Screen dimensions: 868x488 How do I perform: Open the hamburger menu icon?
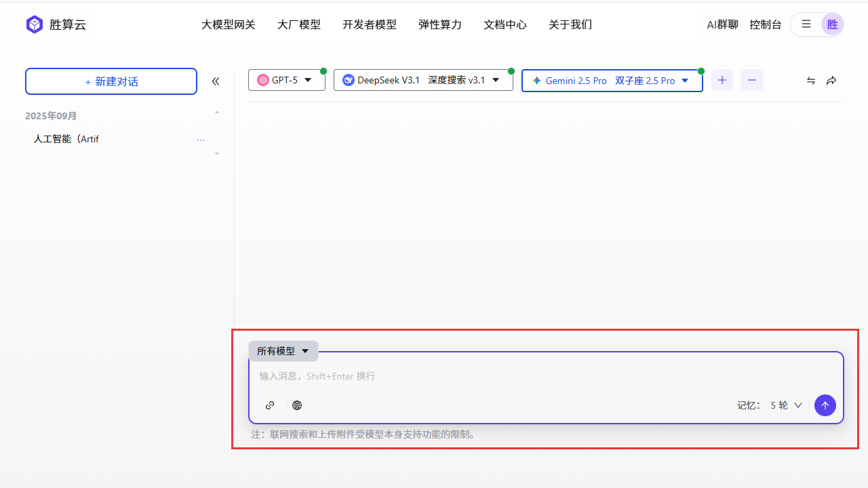point(806,24)
